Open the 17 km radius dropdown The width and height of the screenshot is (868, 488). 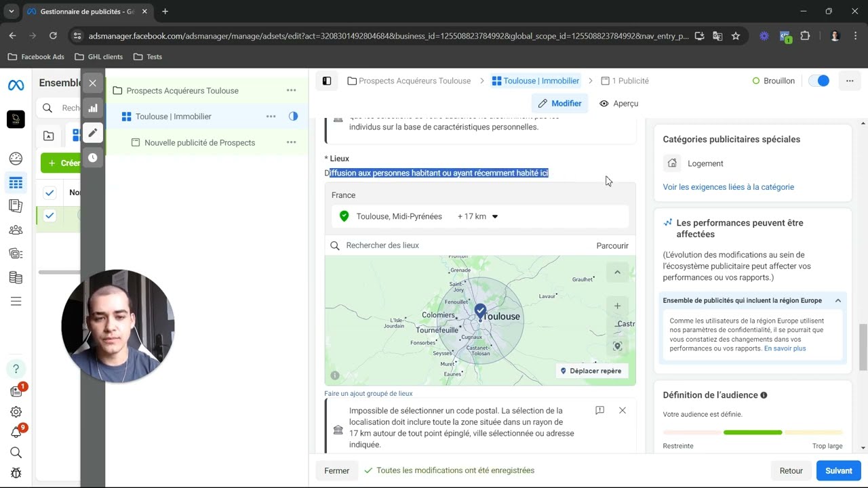point(478,216)
